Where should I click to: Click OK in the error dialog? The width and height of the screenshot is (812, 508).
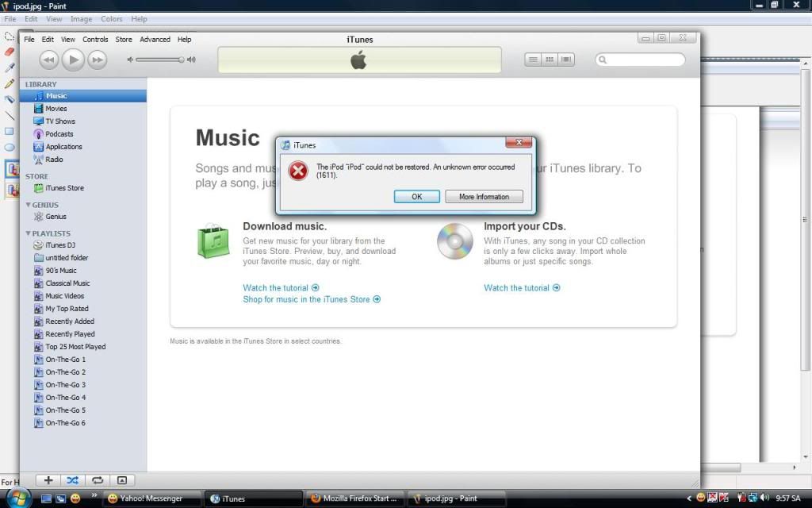click(416, 197)
